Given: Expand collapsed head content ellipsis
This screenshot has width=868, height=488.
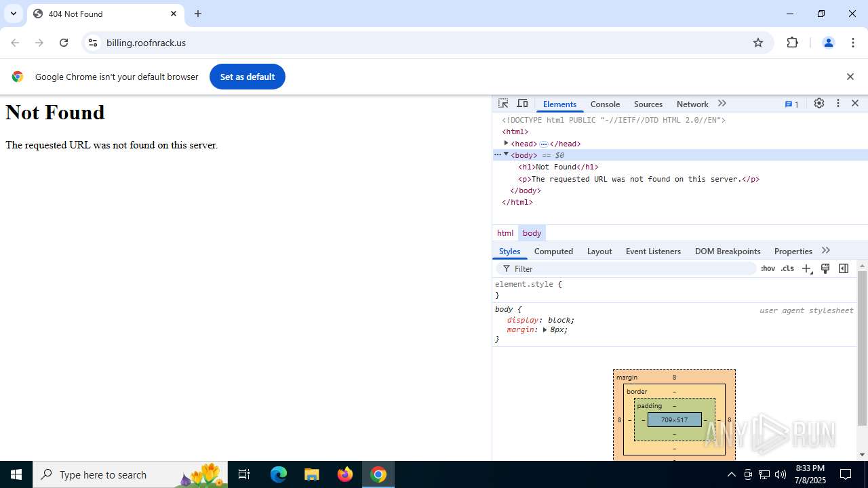Looking at the screenshot, I should tap(543, 144).
